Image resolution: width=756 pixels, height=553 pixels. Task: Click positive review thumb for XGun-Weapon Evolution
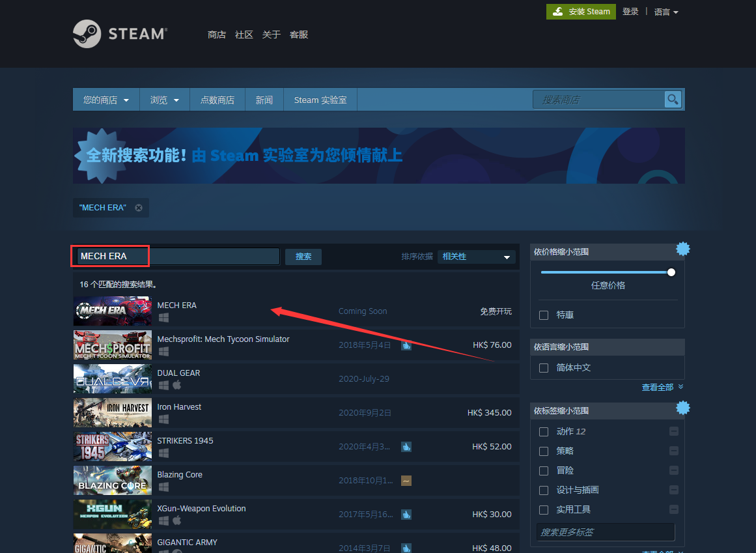406,515
